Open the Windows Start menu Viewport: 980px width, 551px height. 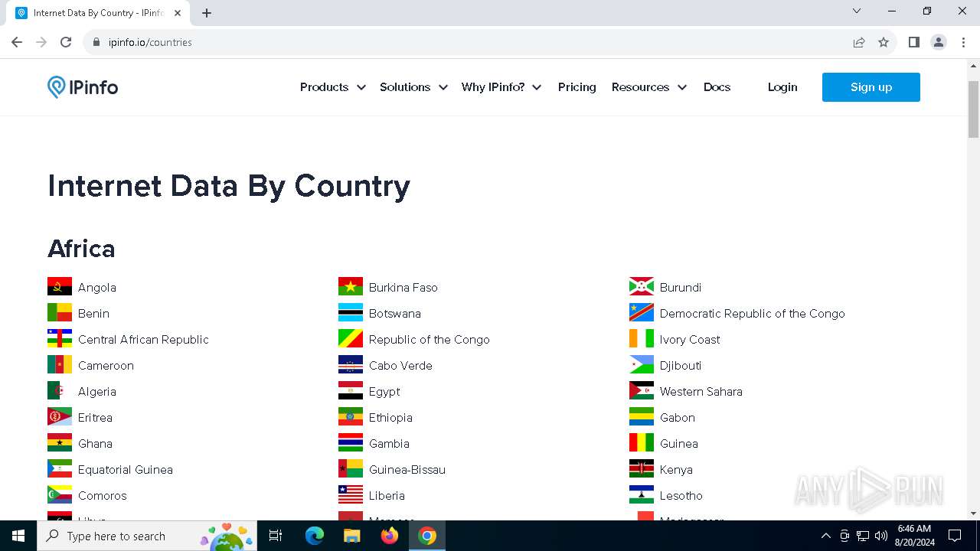click(18, 536)
